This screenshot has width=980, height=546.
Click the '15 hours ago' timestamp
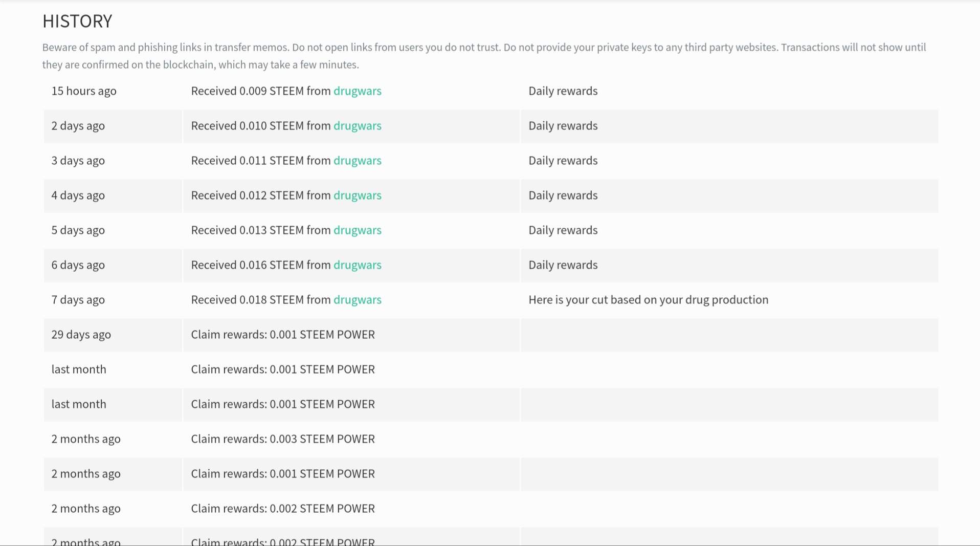click(84, 91)
